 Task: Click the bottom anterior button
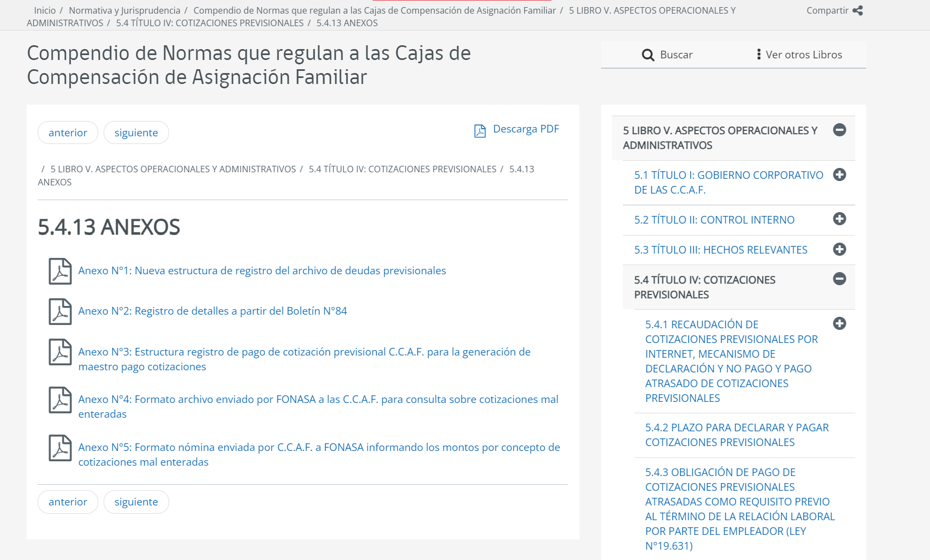(x=68, y=502)
